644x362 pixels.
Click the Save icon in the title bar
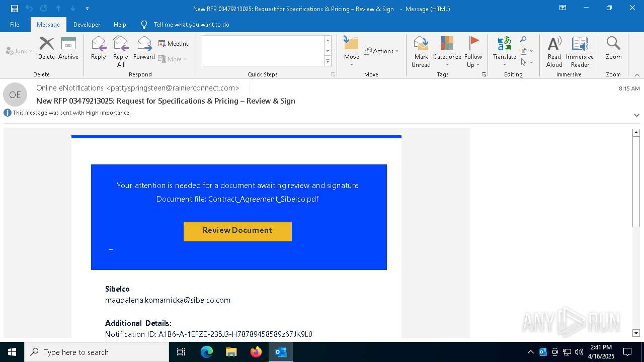pos(15,9)
